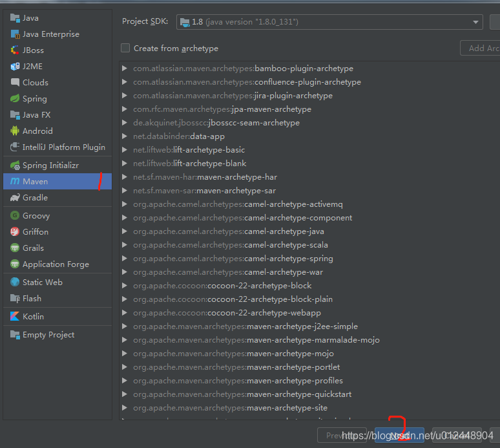
Task: Select maven-archetype-marmalade-mojo row
Action: coord(309,340)
